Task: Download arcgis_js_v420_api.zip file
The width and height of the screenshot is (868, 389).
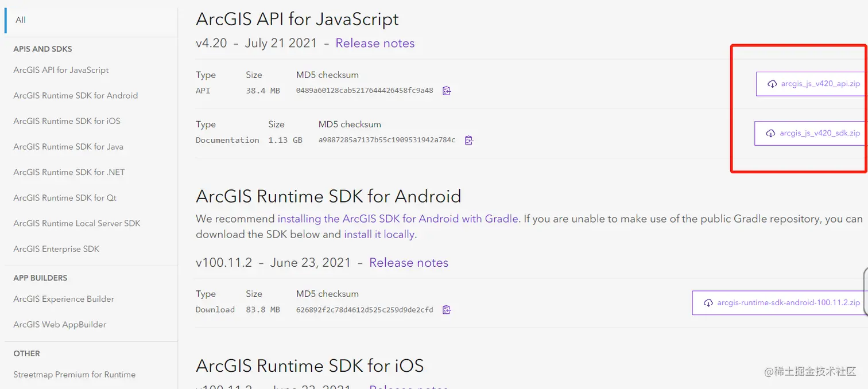Action: pyautogui.click(x=820, y=84)
